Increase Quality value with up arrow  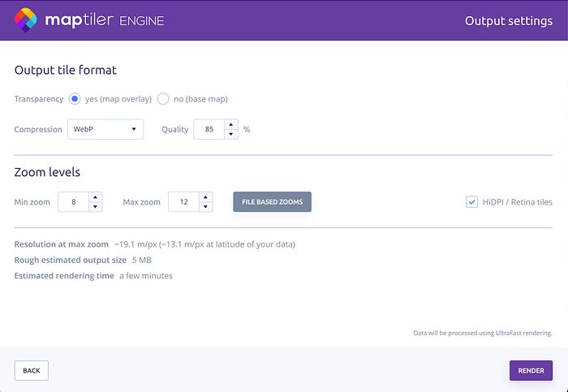click(x=231, y=124)
